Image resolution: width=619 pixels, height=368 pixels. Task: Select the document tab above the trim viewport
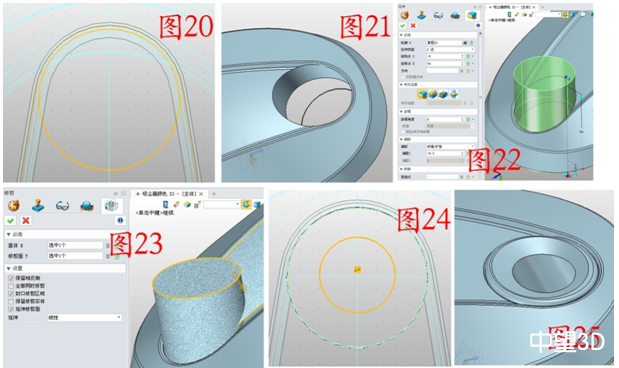click(169, 194)
